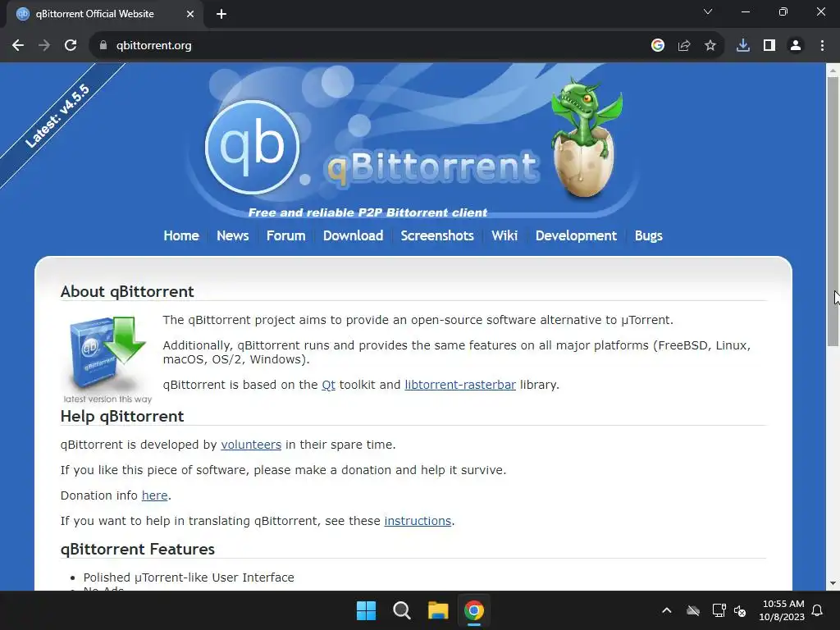This screenshot has height=630, width=840.
Task: Open the Chrome profile menu
Action: click(796, 46)
